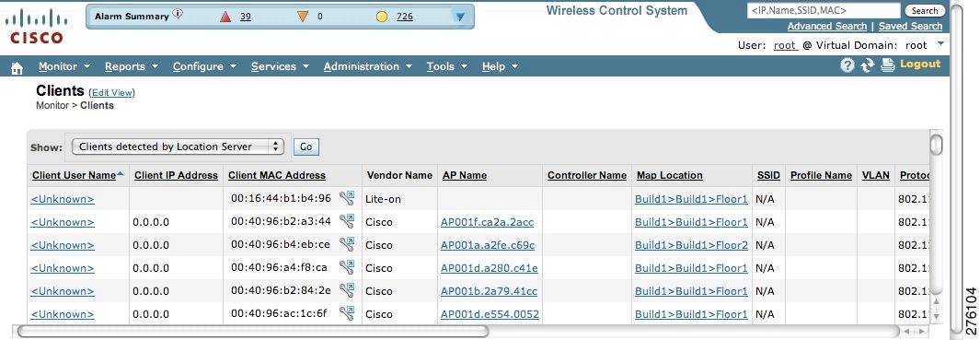Open the Help menu

500,66
